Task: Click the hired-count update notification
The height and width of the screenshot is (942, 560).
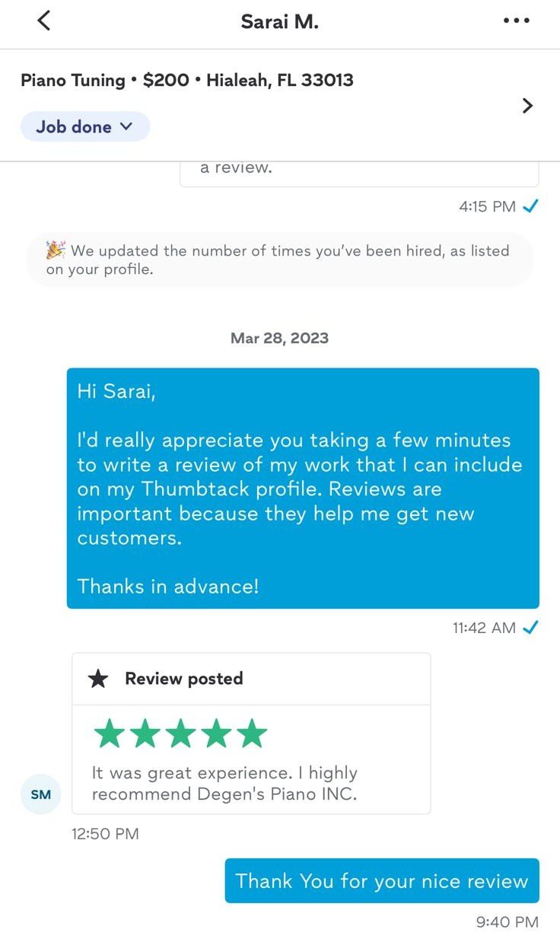Action: pos(280,260)
